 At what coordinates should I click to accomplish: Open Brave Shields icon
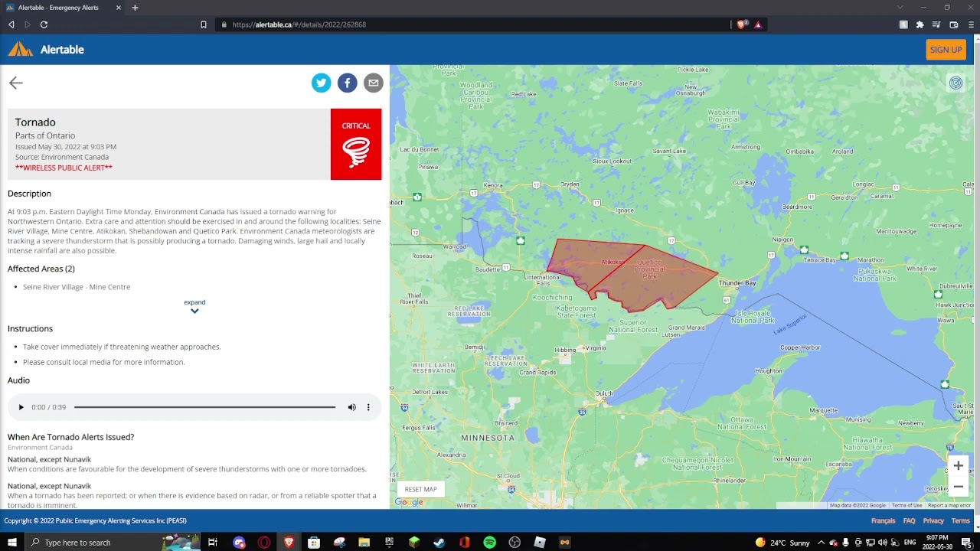coord(742,24)
